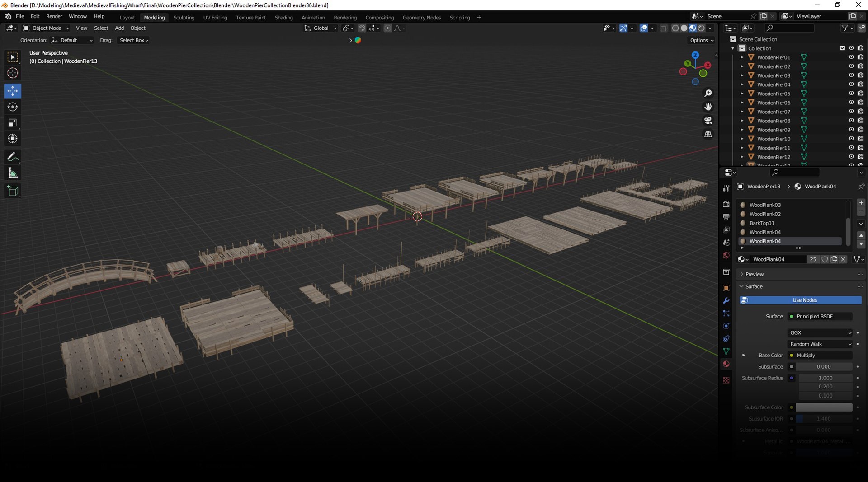Select the BarkTop01 material slot
The image size is (868, 482).
(790, 223)
